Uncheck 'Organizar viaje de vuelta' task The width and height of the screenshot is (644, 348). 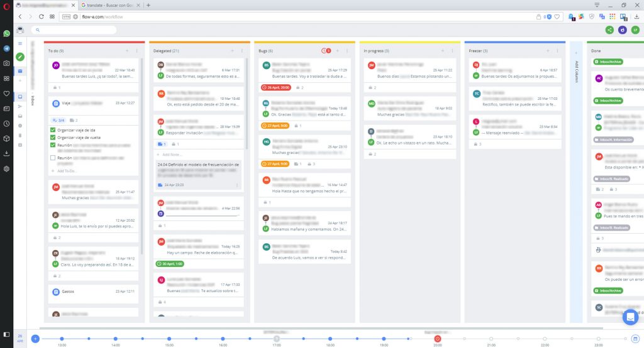53,137
